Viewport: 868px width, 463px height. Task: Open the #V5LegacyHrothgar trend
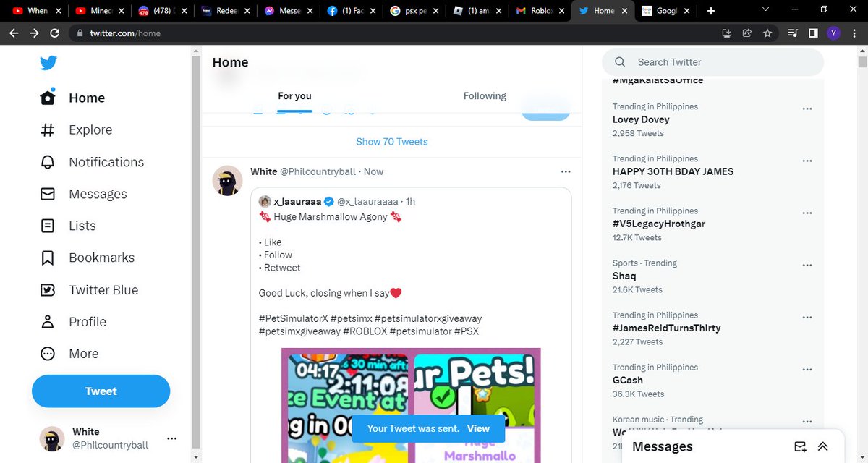pyautogui.click(x=659, y=224)
